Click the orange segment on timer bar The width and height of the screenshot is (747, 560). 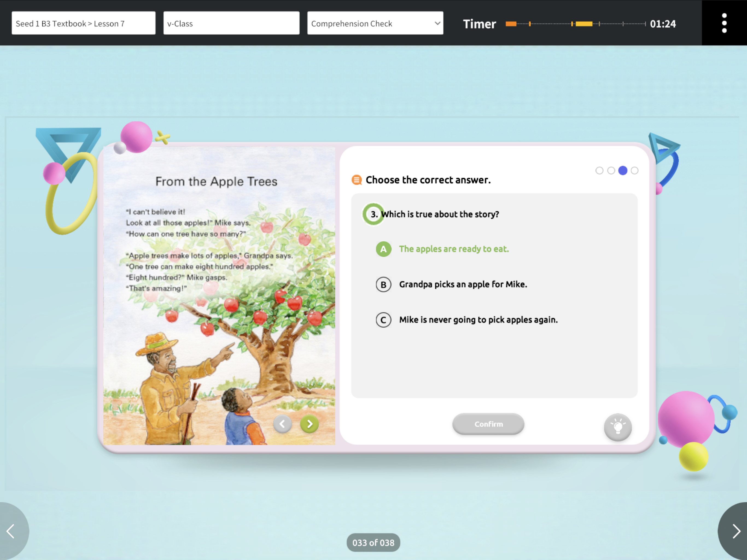(x=510, y=24)
